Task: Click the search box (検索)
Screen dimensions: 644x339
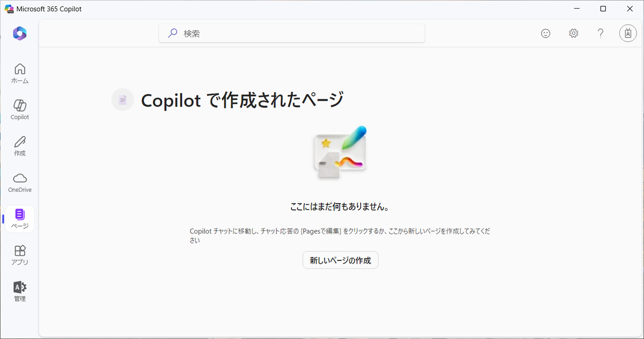Action: pos(292,33)
